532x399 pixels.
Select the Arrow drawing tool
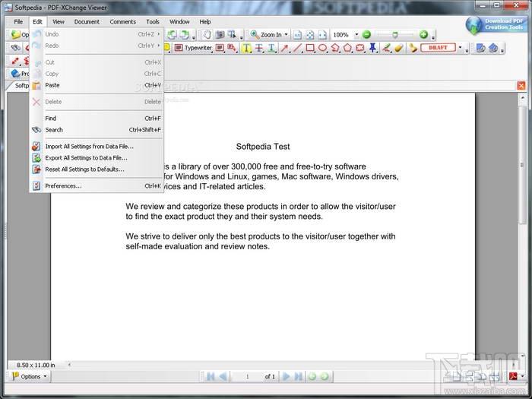tap(284, 48)
